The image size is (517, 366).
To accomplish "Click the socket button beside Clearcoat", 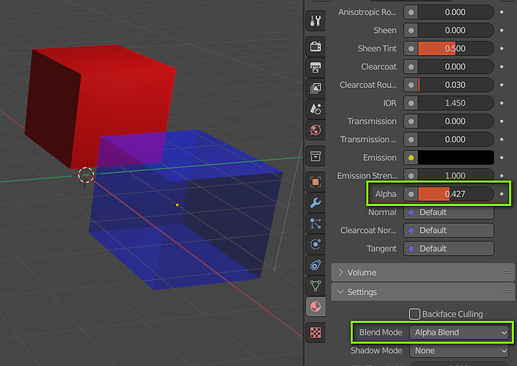I will (411, 67).
